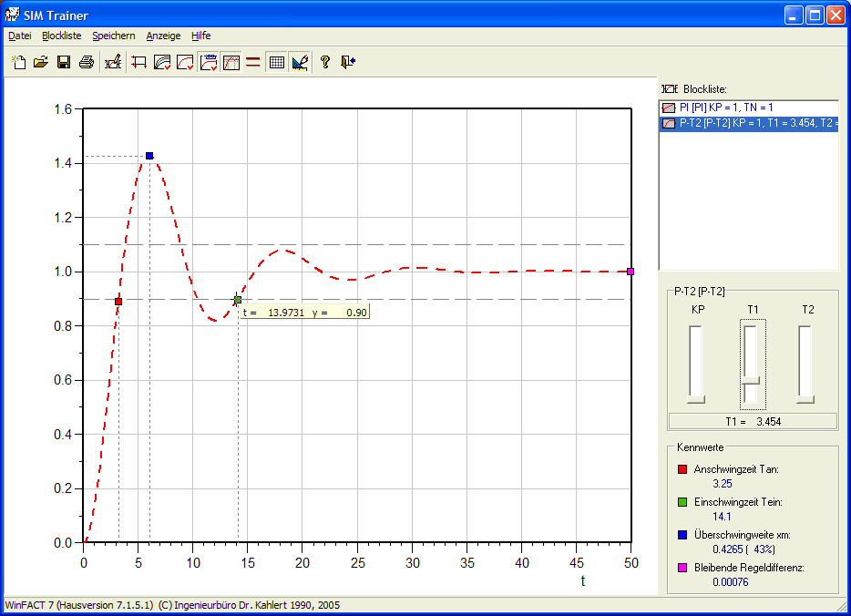
Task: Toggle the ruler and pen measurement icon
Action: click(300, 62)
